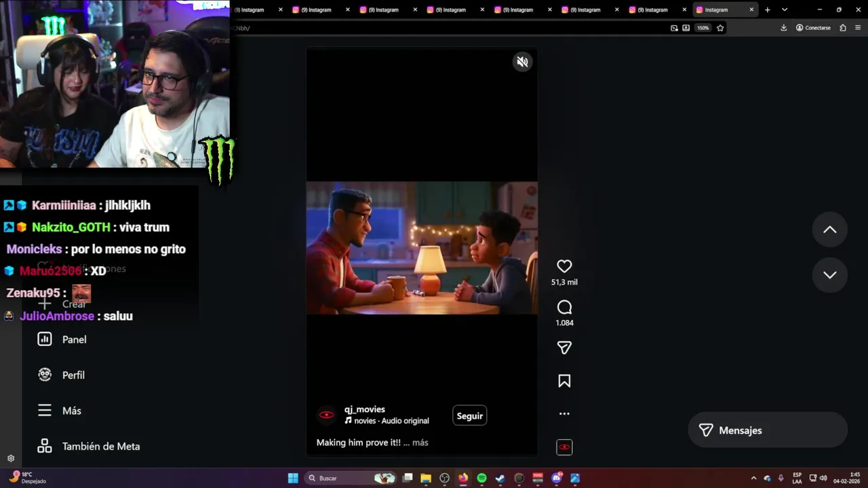Open Spotify from the taskbar
Viewport: 868px width, 488px height.
pos(481,478)
